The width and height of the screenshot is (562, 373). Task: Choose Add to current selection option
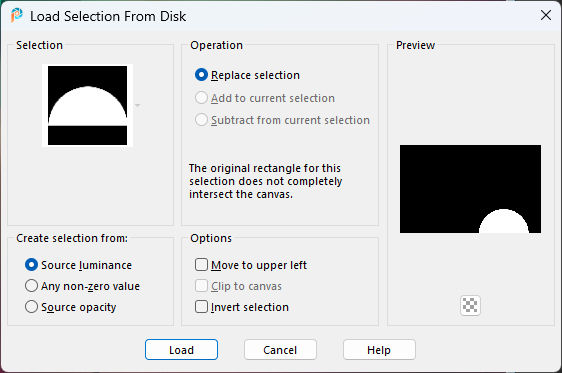tap(201, 97)
